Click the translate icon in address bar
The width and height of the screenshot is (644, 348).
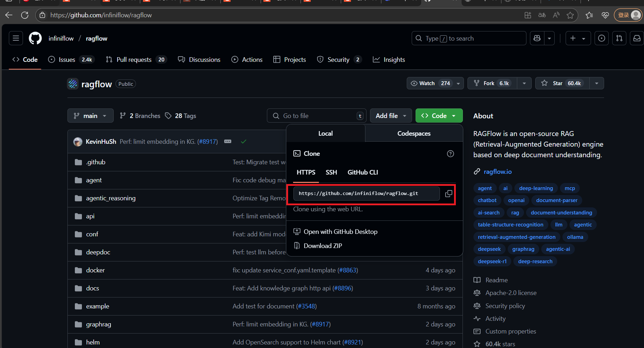[542, 15]
